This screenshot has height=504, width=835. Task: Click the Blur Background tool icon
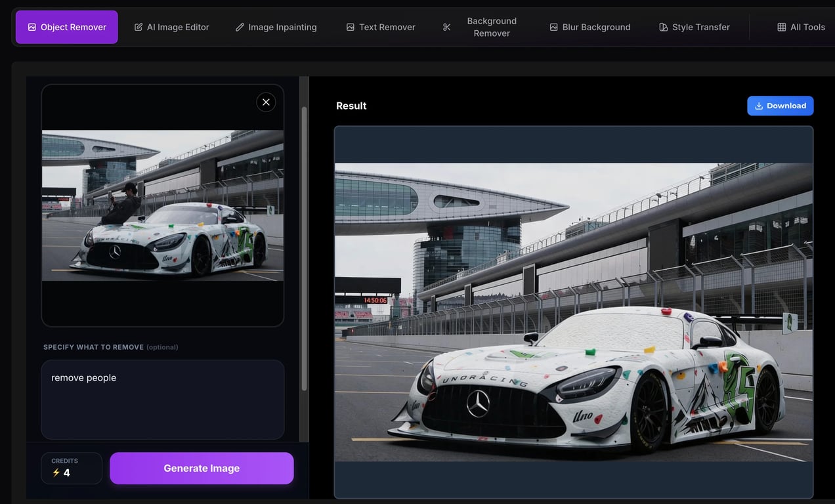(x=552, y=27)
